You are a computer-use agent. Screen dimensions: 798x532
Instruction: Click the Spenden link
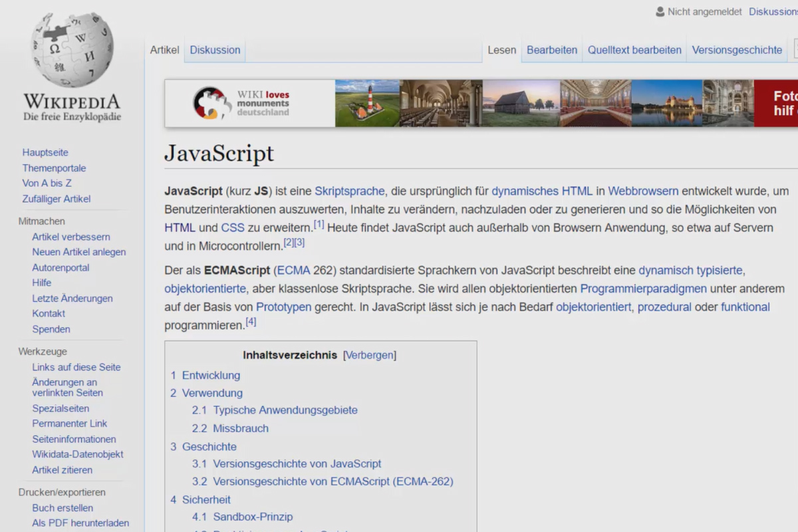click(51, 329)
